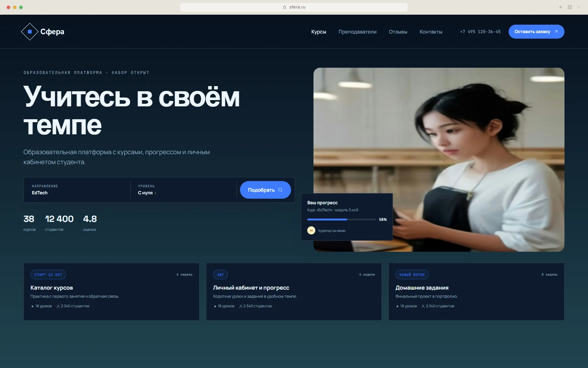The image size is (588, 368).
Task: Navigate to Контакты
Action: pos(431,32)
